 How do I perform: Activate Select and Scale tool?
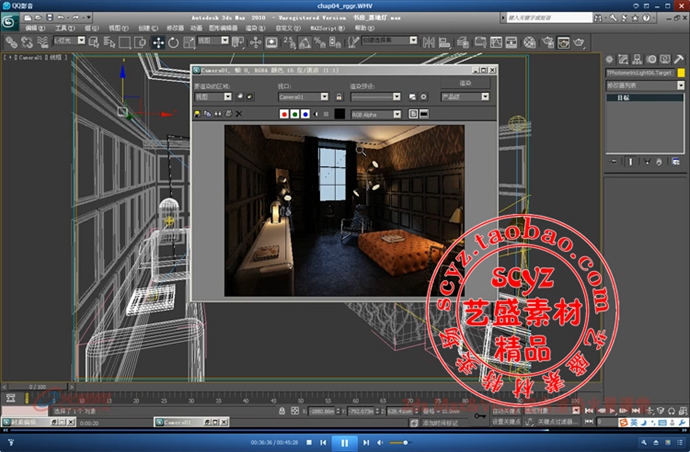(x=189, y=42)
